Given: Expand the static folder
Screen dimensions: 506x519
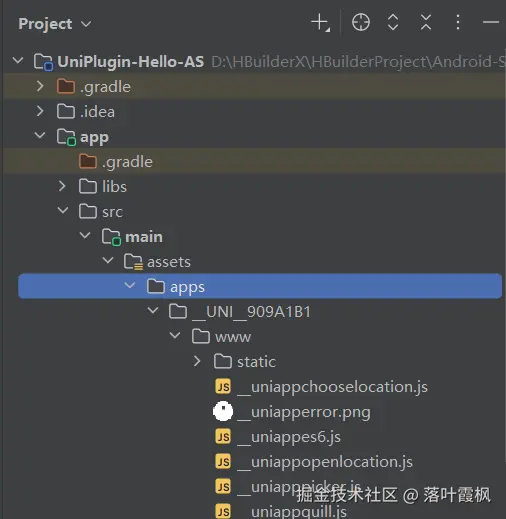Looking at the screenshot, I should pyautogui.click(x=197, y=361).
